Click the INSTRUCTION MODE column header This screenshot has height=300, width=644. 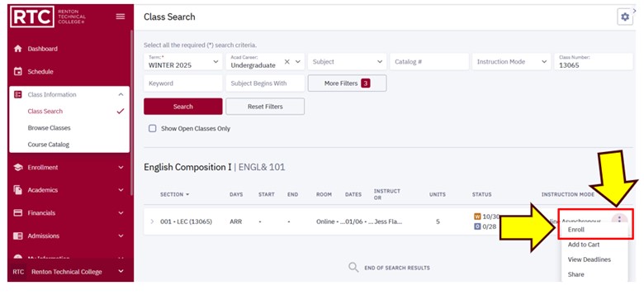pos(567,194)
